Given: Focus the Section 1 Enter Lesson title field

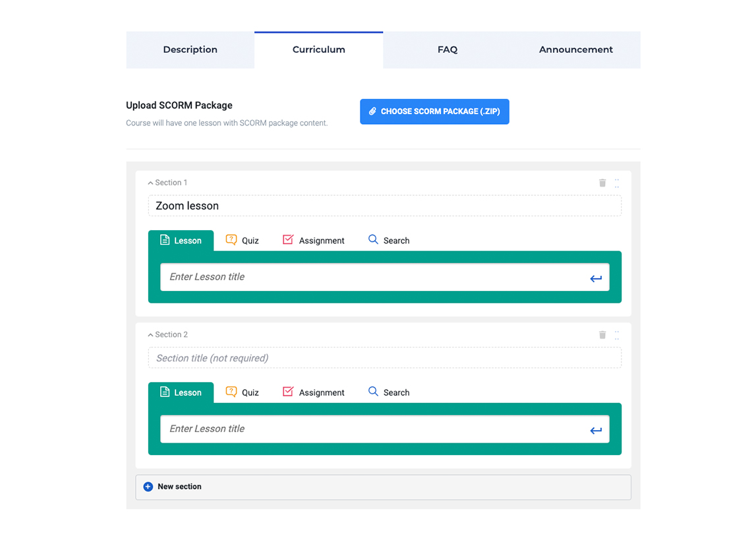Looking at the screenshot, I should (372, 277).
